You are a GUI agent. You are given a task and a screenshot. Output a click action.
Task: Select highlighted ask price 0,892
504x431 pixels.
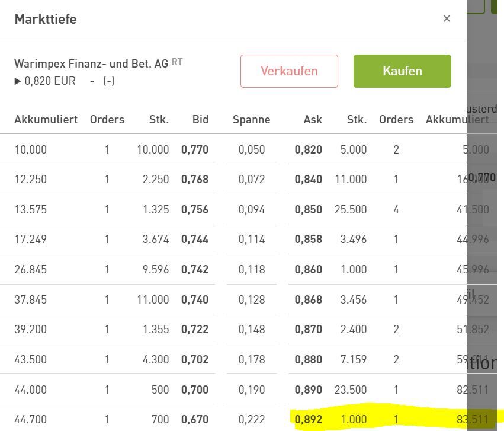pyautogui.click(x=308, y=419)
